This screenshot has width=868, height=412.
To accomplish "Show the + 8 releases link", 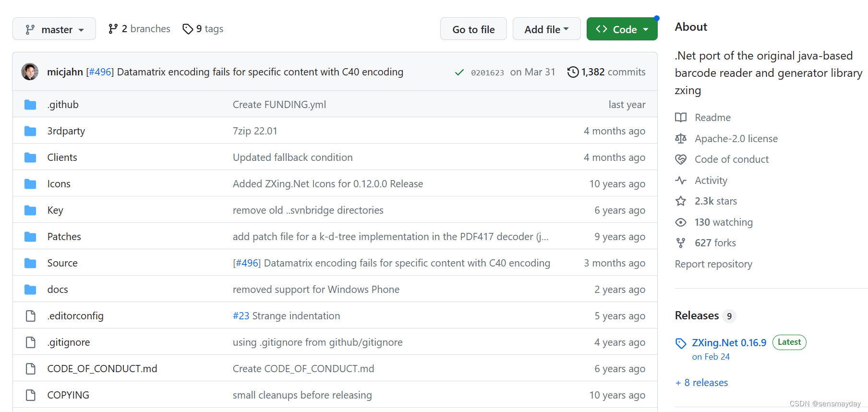I will pyautogui.click(x=701, y=383).
